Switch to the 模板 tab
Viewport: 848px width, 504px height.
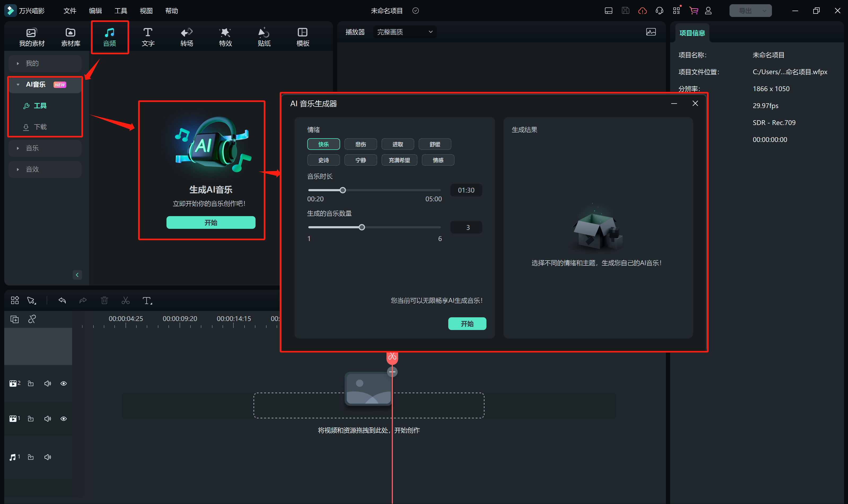click(302, 37)
